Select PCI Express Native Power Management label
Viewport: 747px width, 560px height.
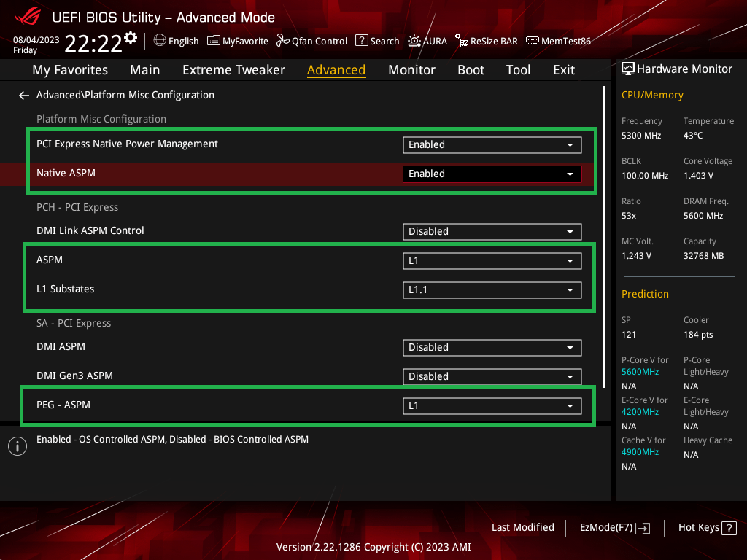click(127, 144)
